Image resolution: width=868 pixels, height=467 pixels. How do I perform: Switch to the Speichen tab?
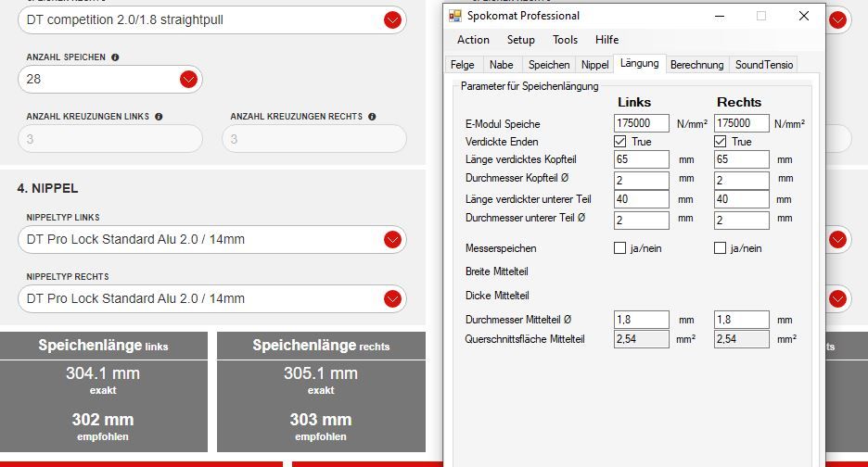coord(549,65)
